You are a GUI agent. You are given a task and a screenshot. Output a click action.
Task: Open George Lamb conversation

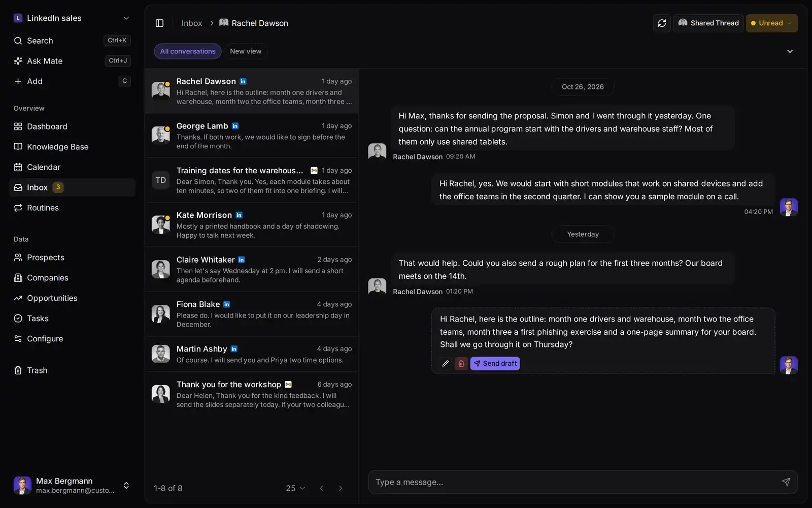pyautogui.click(x=252, y=136)
